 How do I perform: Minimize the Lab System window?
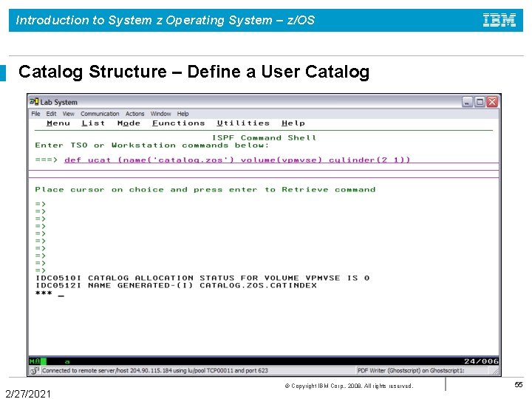467,102
